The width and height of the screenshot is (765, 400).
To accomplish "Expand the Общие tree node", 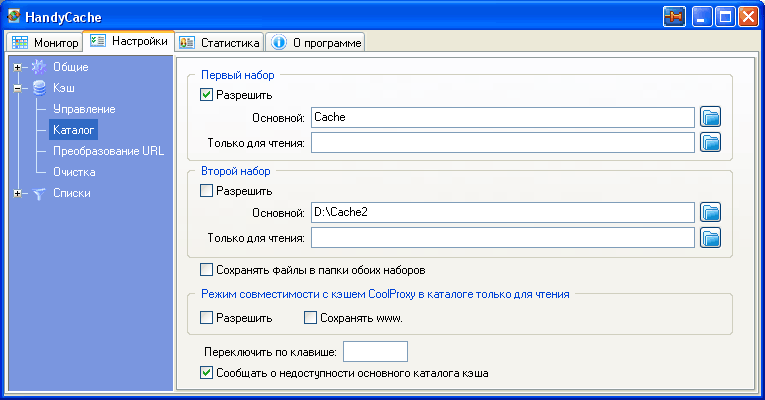I will (17, 67).
